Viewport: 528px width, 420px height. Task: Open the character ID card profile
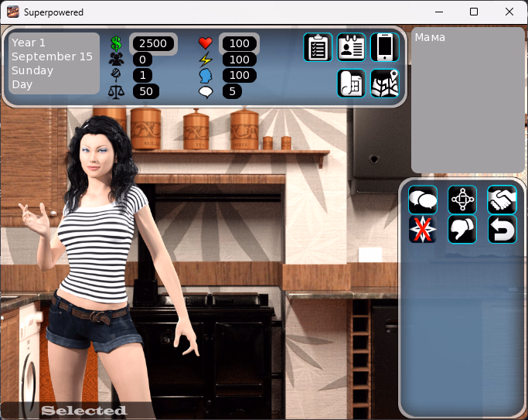click(352, 47)
